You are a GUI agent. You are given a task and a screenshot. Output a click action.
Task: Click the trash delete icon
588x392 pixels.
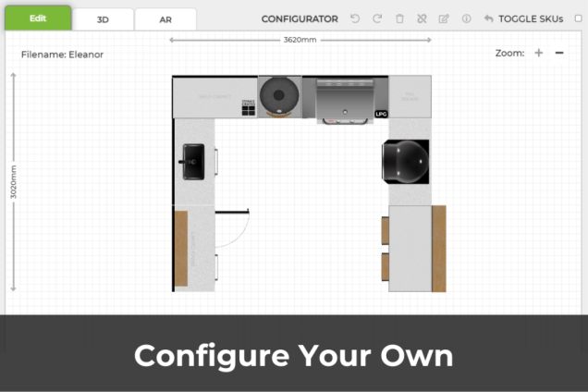pos(399,18)
